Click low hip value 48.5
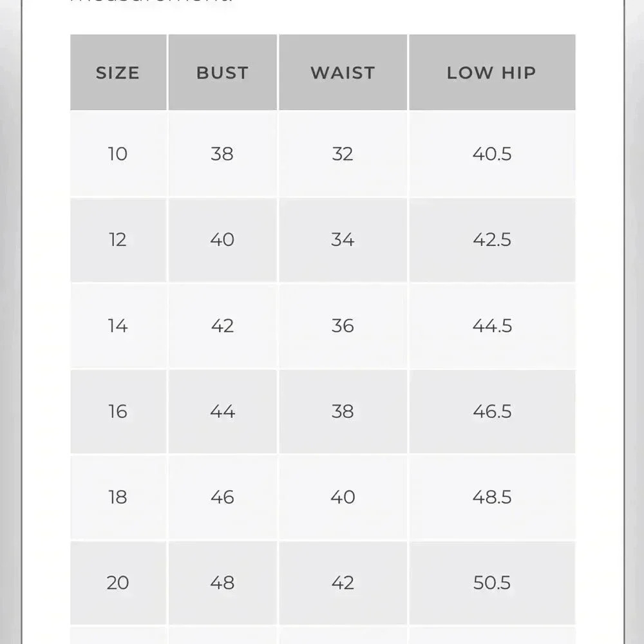 coord(492,497)
